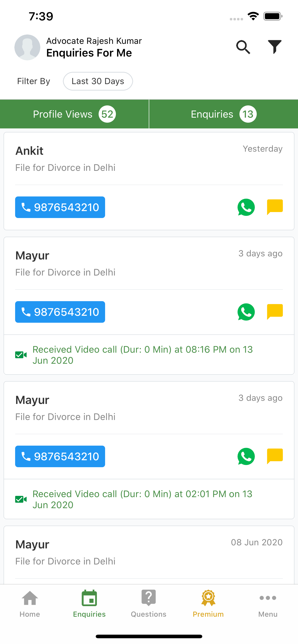The image size is (298, 644).
Task: Call 9876543210 on Mayur's 02:01 PM card
Action: [x=60, y=456]
